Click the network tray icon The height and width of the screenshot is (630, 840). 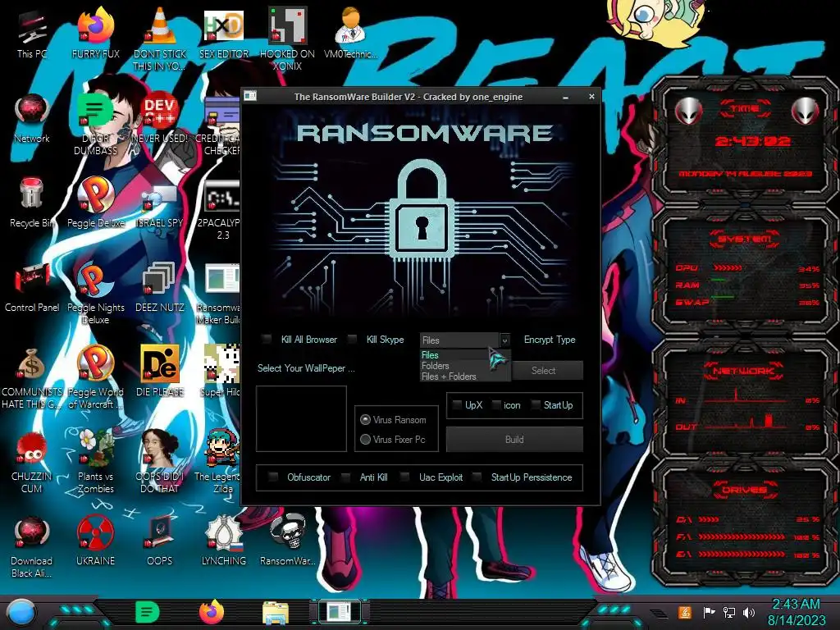tap(729, 612)
